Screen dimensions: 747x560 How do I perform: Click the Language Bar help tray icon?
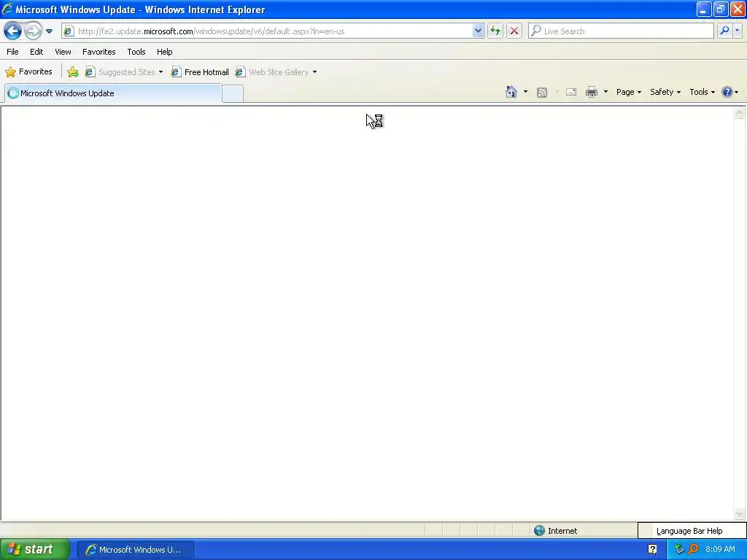point(652,550)
